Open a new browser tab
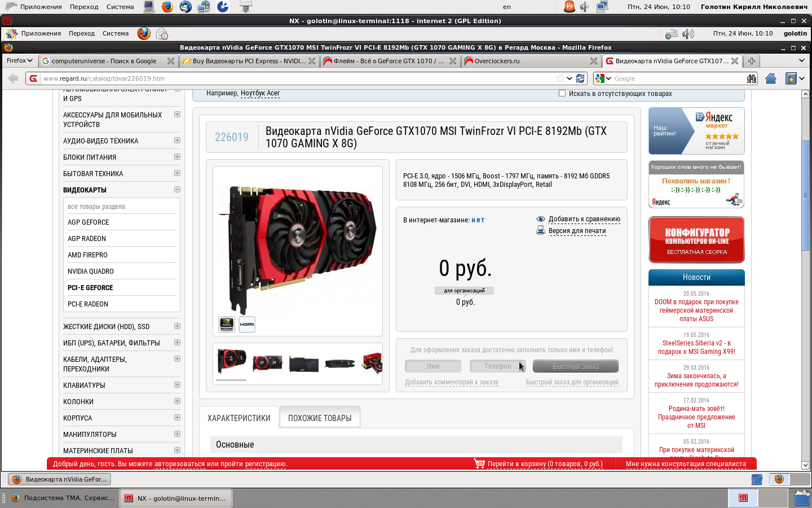Screen dimensions: 812x508 (751, 60)
